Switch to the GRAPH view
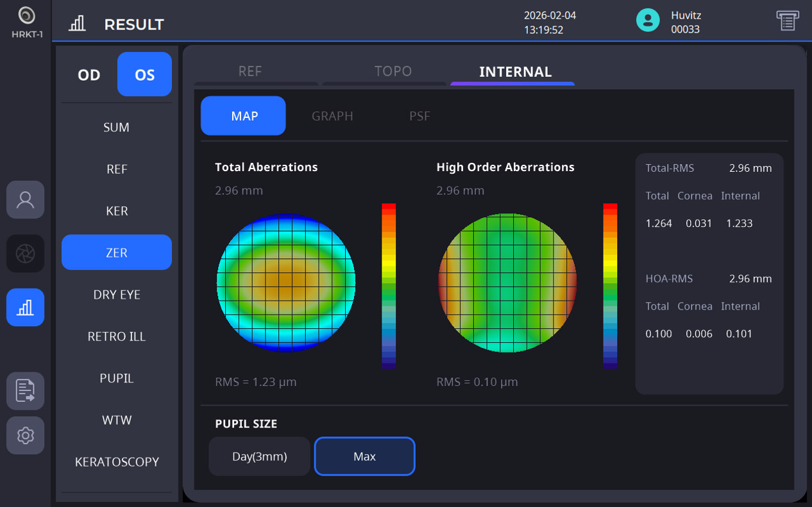This screenshot has width=812, height=507. pos(332,116)
